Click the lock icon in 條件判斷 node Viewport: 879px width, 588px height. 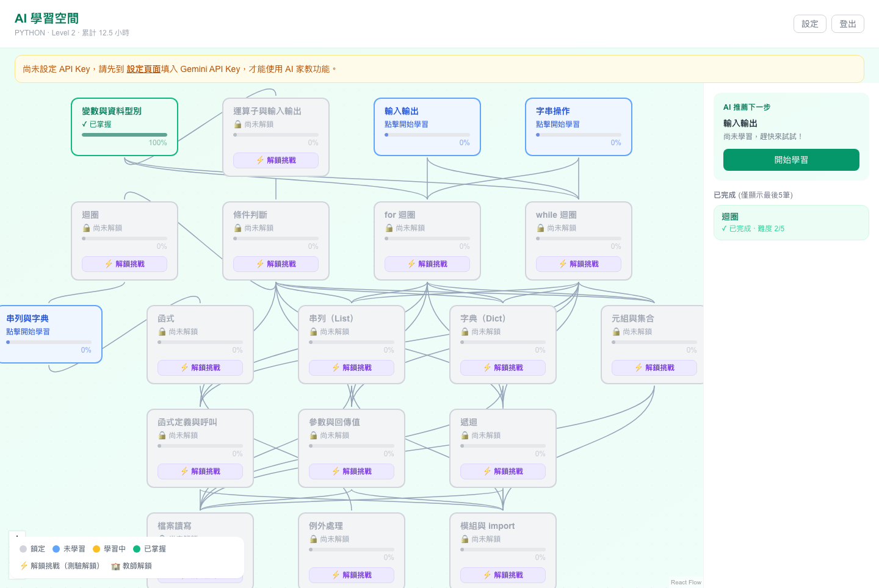237,228
